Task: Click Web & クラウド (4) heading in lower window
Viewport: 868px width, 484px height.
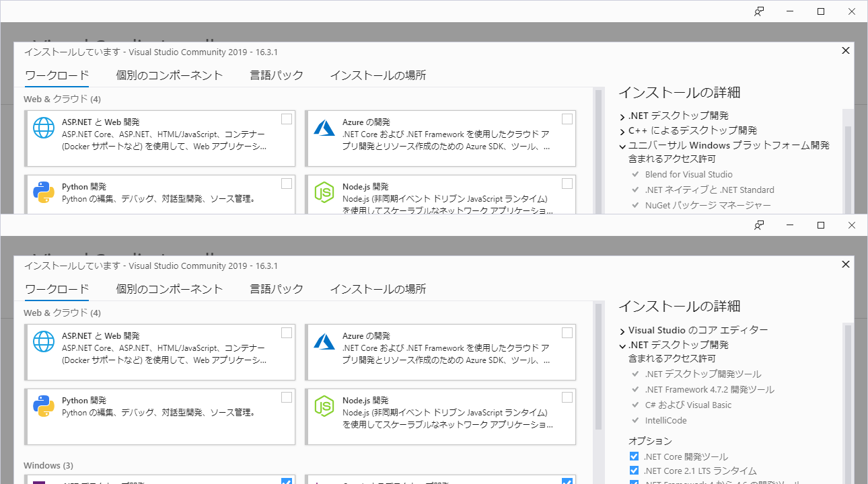Action: pos(62,313)
